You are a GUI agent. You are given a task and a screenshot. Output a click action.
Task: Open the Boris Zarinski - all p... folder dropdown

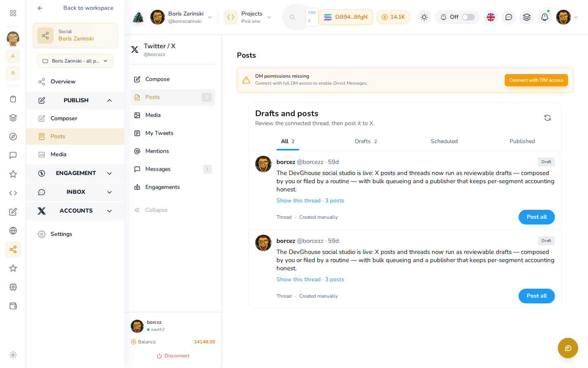75,61
